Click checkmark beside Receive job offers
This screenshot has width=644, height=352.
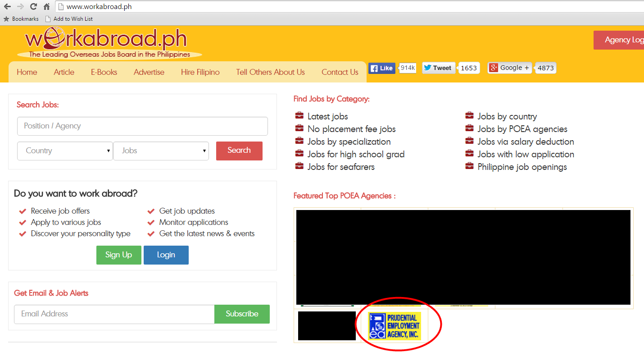point(23,211)
